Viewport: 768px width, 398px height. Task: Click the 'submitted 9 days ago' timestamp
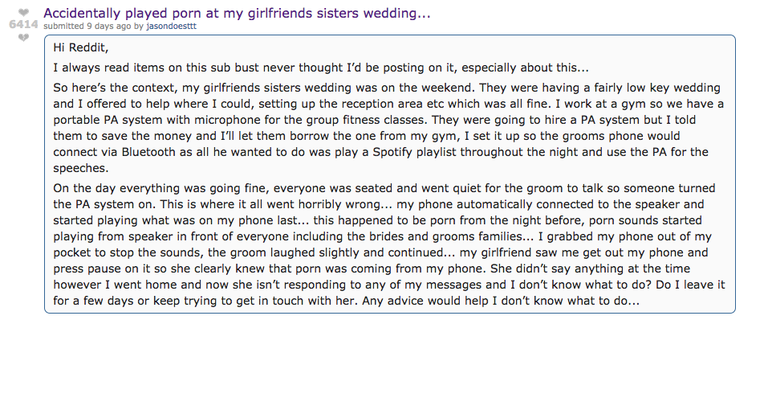(x=87, y=26)
